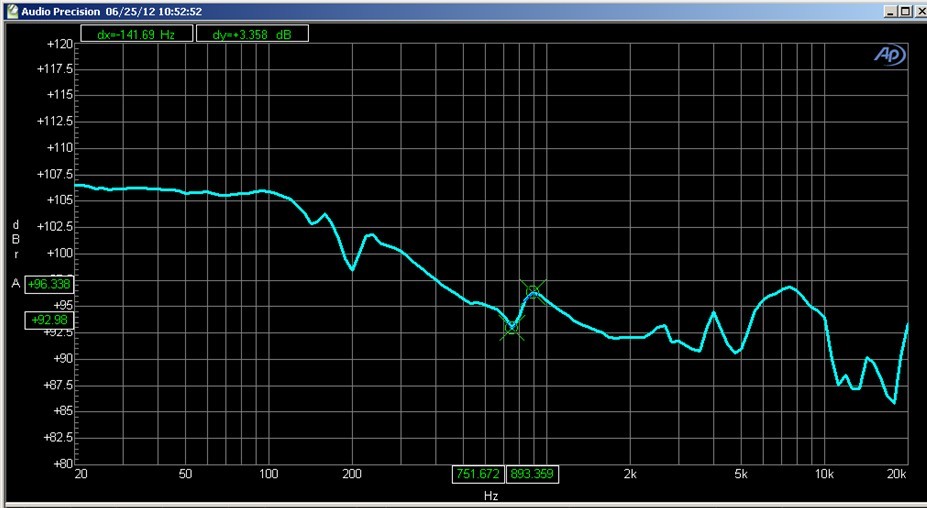
Task: Click the 20k label on the frequency axis
Action: tap(897, 474)
